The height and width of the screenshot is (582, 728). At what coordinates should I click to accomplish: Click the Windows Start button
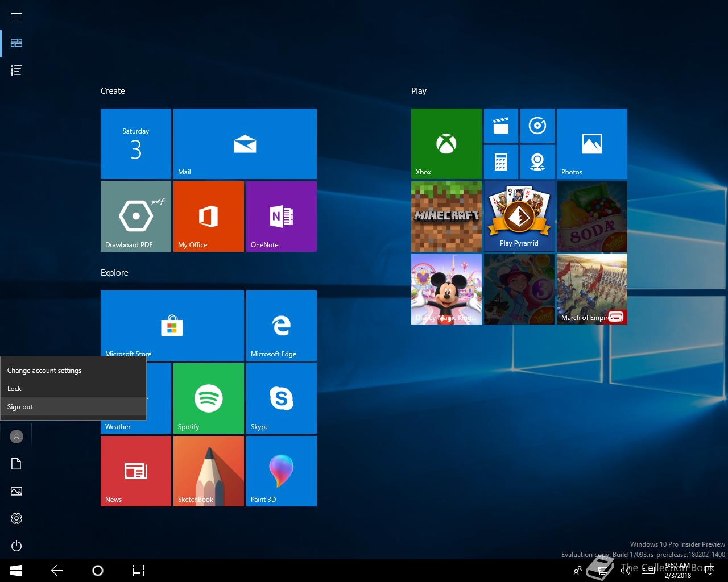click(16, 571)
